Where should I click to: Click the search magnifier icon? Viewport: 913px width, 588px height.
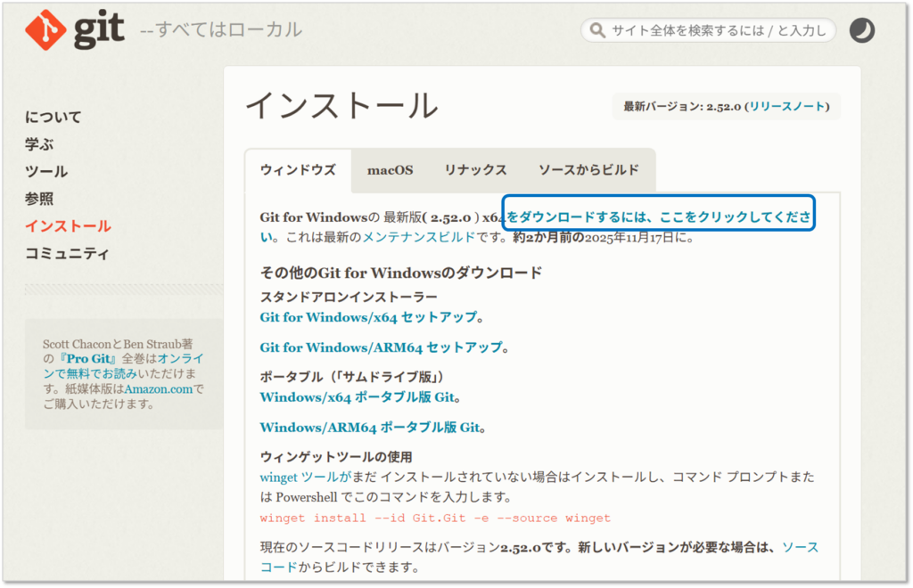[x=596, y=31]
